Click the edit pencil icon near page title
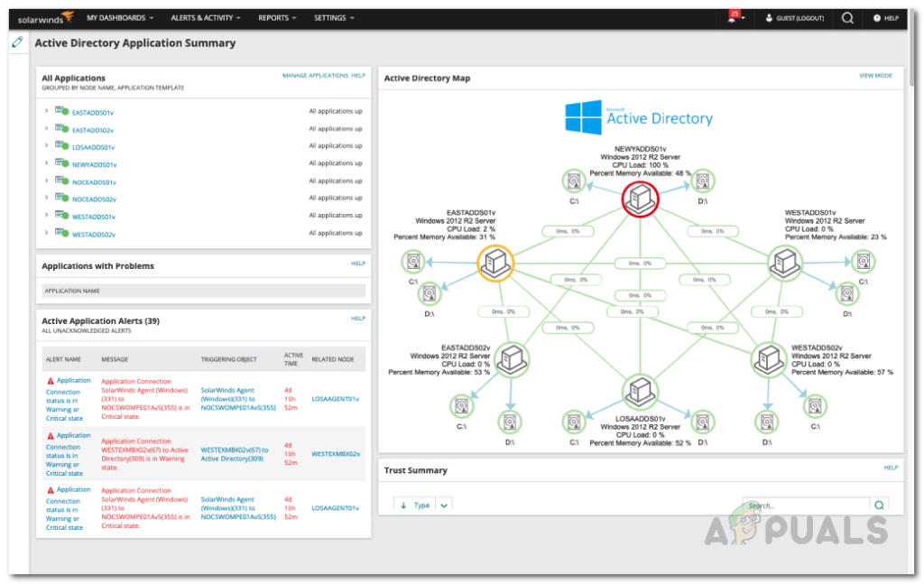This screenshot has height=584, width=924. click(x=16, y=42)
